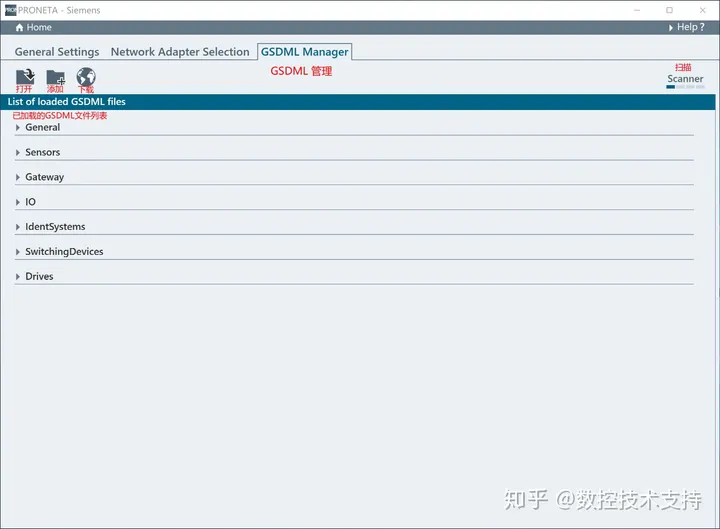
Task: Click the PRONETA application icon in title bar
Action: (x=11, y=10)
